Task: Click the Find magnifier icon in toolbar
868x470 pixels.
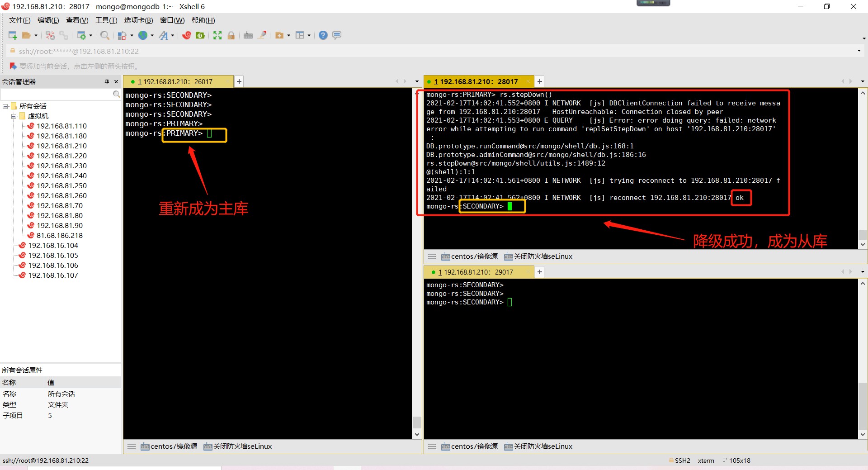Action: (104, 35)
